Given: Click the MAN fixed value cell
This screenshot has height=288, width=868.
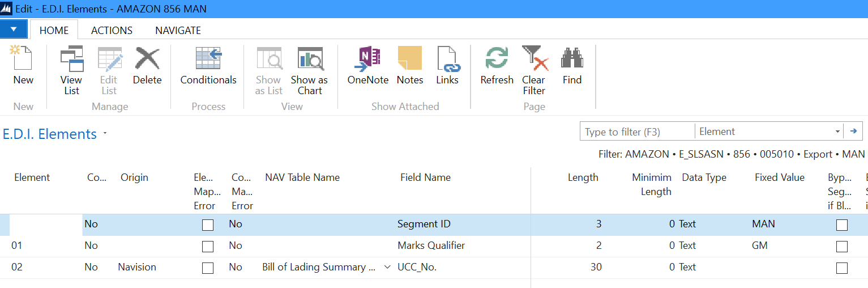Looking at the screenshot, I should click(763, 224).
